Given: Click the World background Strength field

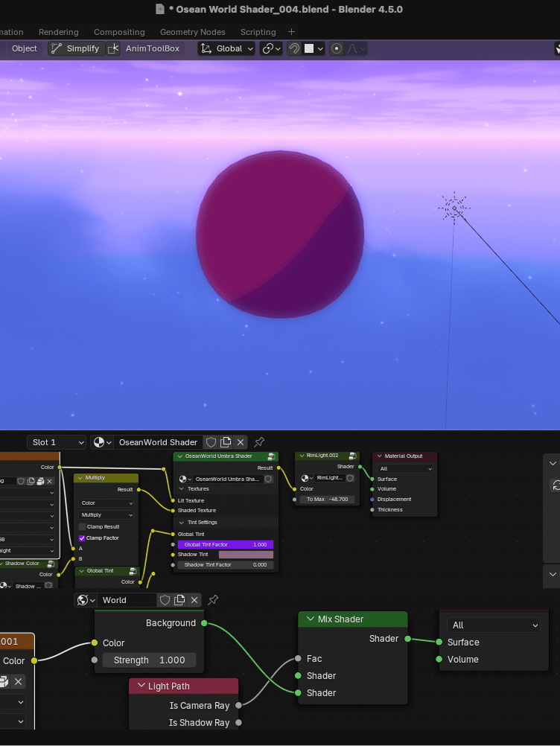Looking at the screenshot, I should [149, 660].
